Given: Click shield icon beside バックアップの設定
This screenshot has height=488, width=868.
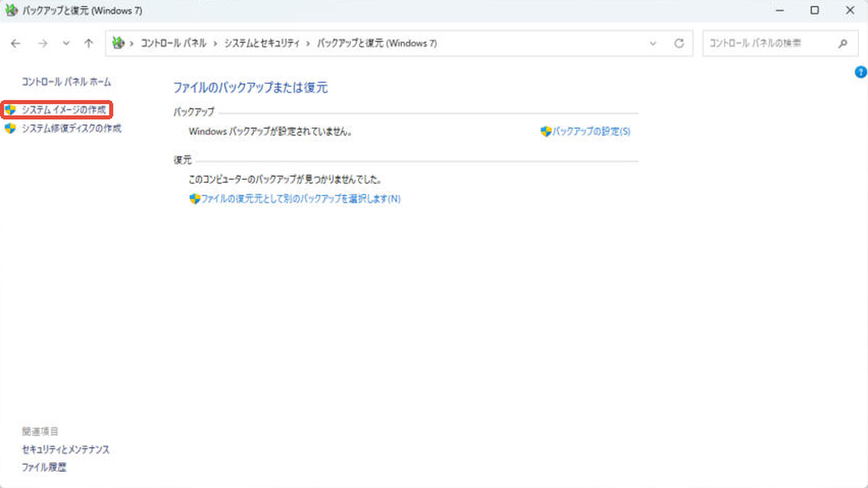Looking at the screenshot, I should tap(546, 131).
